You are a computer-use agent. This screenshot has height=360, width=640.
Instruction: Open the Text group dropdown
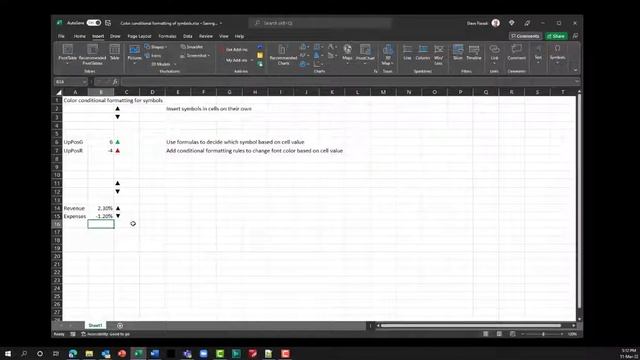coord(538,54)
